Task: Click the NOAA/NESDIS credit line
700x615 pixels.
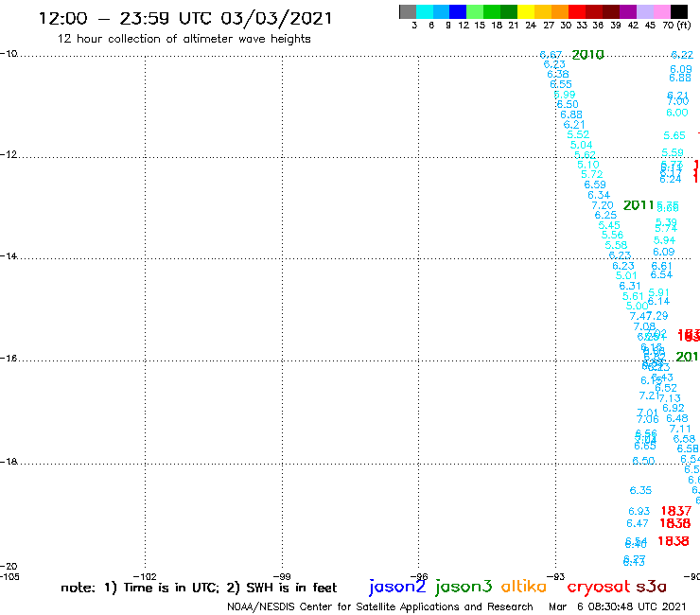Action: click(x=380, y=606)
